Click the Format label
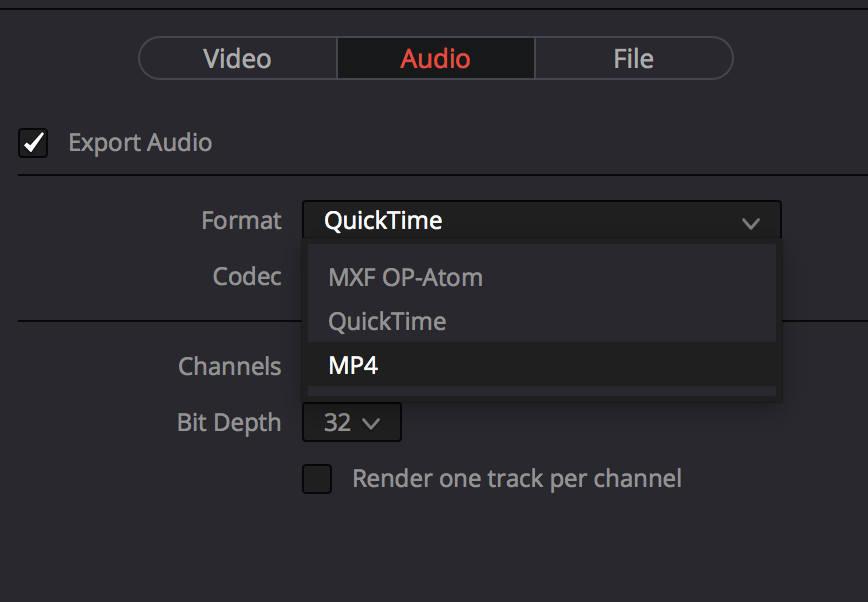Image resolution: width=868 pixels, height=602 pixels. pyautogui.click(x=241, y=220)
